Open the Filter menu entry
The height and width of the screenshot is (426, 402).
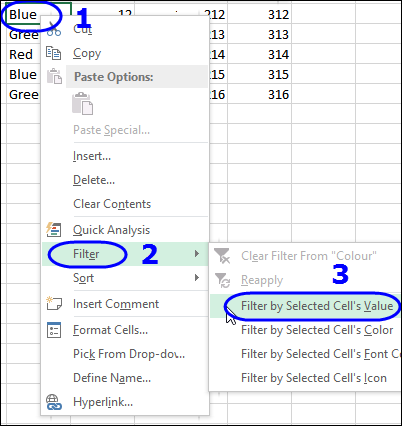125,254
